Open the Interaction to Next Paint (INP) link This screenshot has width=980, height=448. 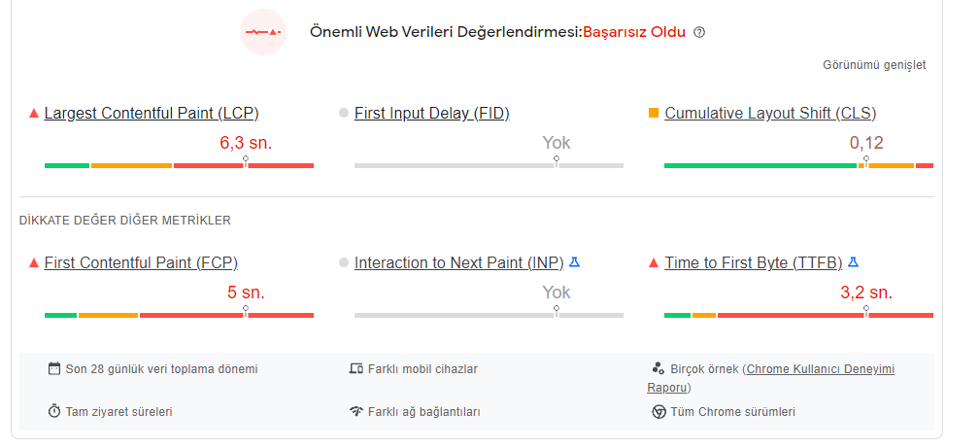click(x=458, y=262)
